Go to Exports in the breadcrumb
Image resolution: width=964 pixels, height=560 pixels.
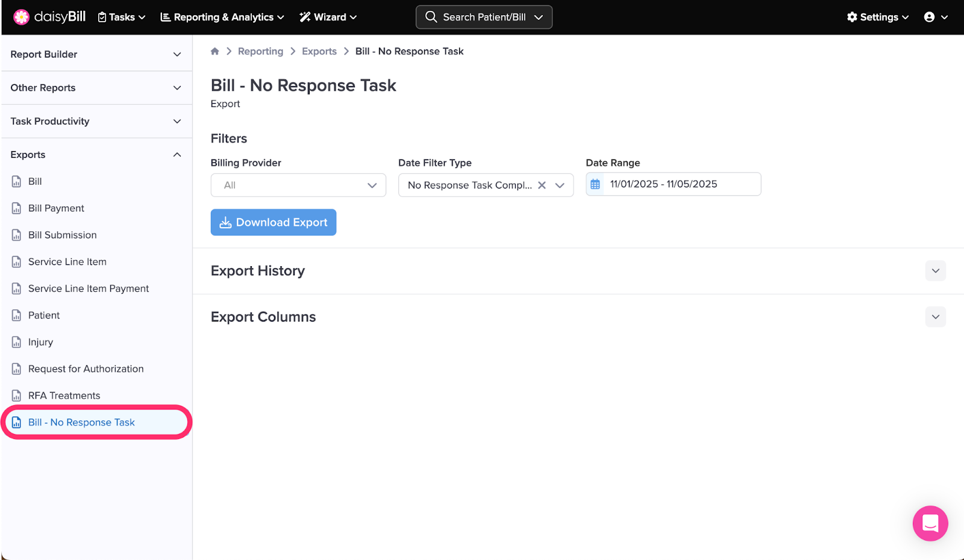tap(319, 51)
